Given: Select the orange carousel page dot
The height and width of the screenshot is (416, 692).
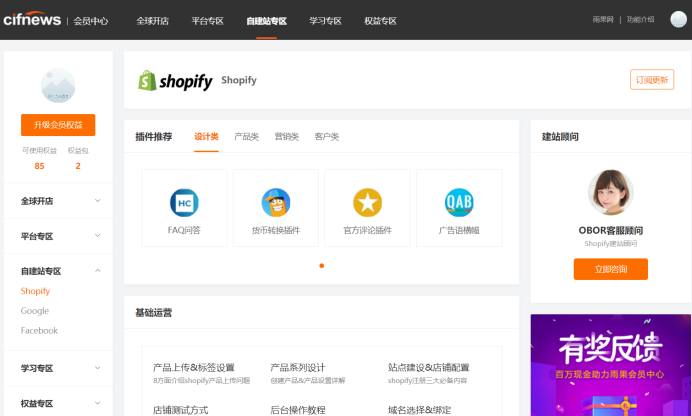Looking at the screenshot, I should [x=322, y=266].
